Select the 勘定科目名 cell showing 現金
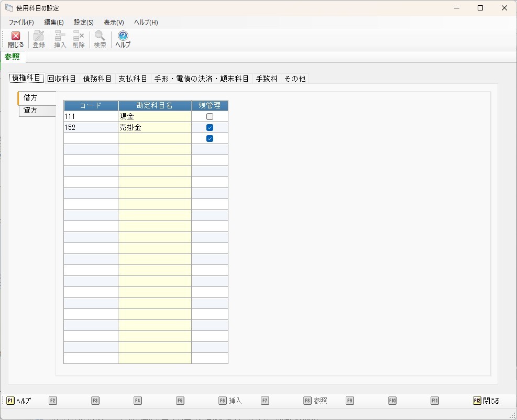Viewport: 517px width, 420px height. [x=155, y=117]
